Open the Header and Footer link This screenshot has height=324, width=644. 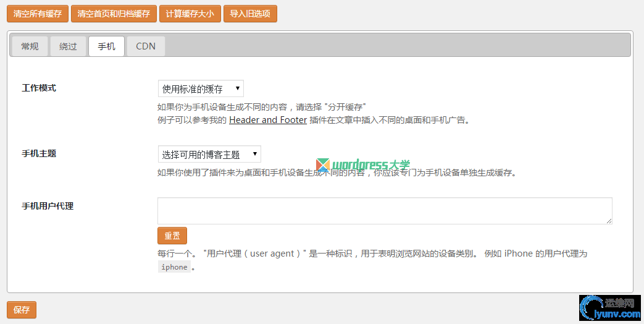268,120
